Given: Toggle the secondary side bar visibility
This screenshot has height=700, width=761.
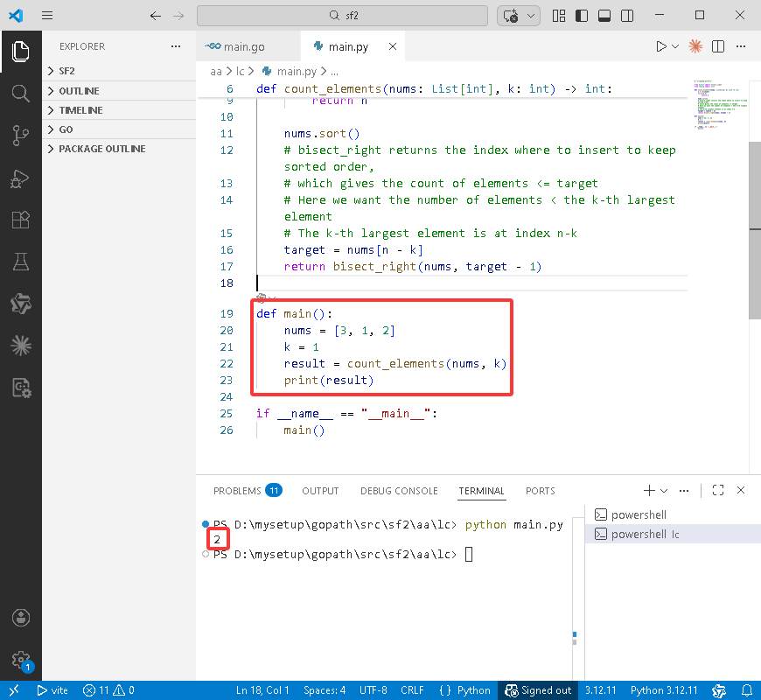Looking at the screenshot, I should [627, 16].
